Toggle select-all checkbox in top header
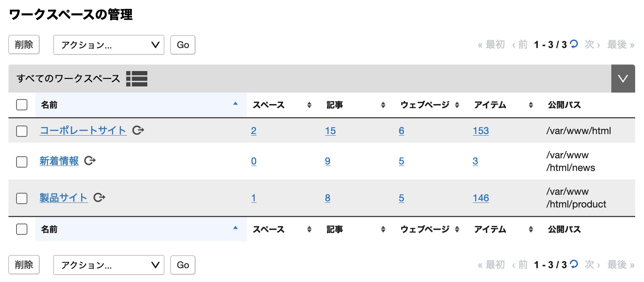The height and width of the screenshot is (282, 644). [x=22, y=105]
